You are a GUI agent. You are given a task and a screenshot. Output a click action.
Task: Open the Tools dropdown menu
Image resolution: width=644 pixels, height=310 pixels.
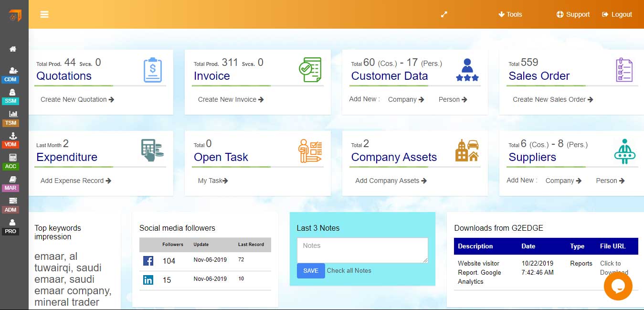click(x=510, y=14)
